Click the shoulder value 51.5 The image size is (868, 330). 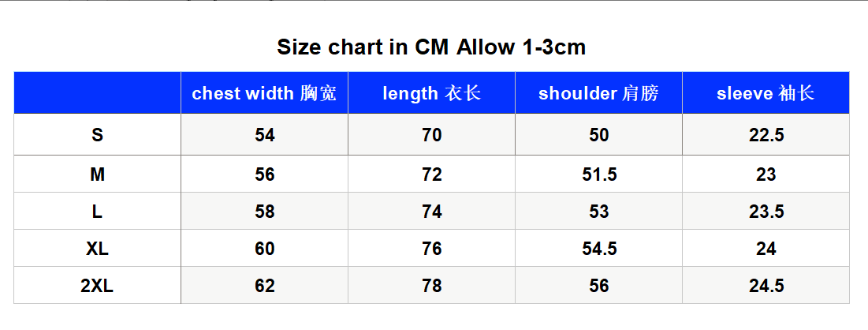click(x=599, y=174)
